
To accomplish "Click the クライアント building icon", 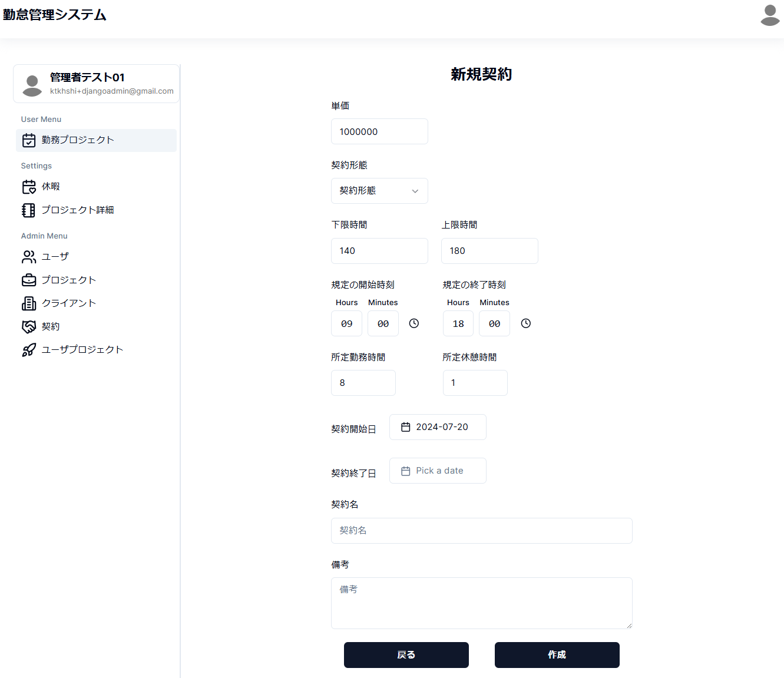I will point(29,303).
